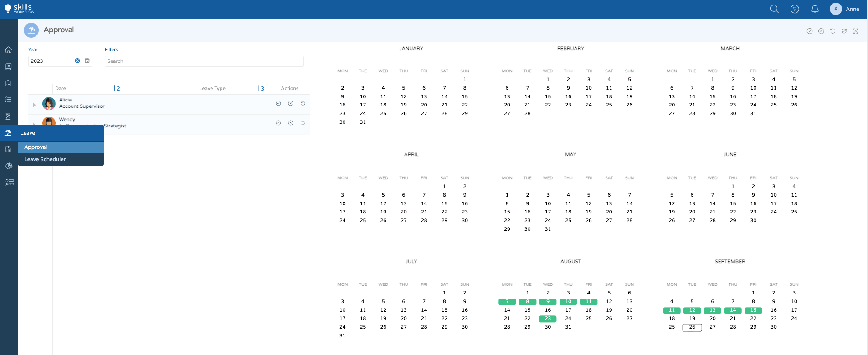Click the fullscreen expand icon
This screenshot has height=355, width=868.
(855, 31)
